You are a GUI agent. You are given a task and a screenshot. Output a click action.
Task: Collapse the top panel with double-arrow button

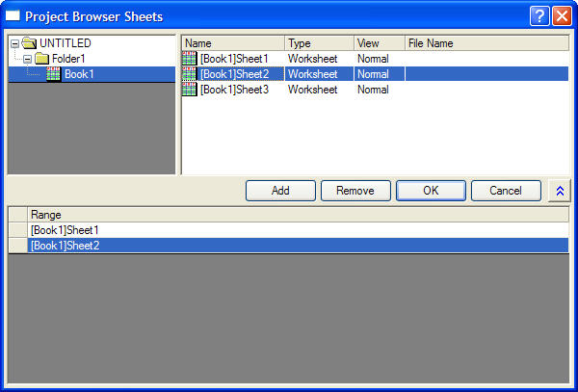(559, 191)
